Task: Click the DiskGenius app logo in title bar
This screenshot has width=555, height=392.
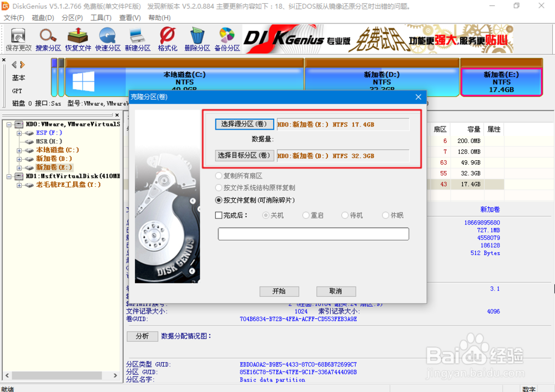Action: (6, 6)
